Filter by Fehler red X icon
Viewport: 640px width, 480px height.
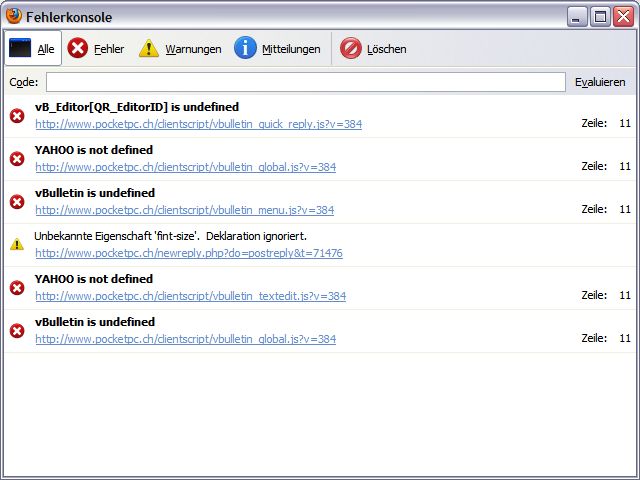[78, 48]
